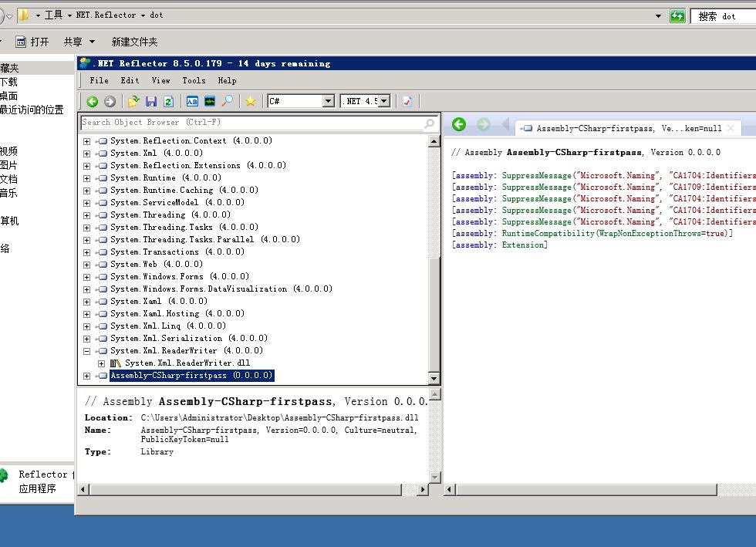Viewport: 756px width, 547px height.
Task: Open the Analyzer monitor icon
Action: tap(210, 101)
